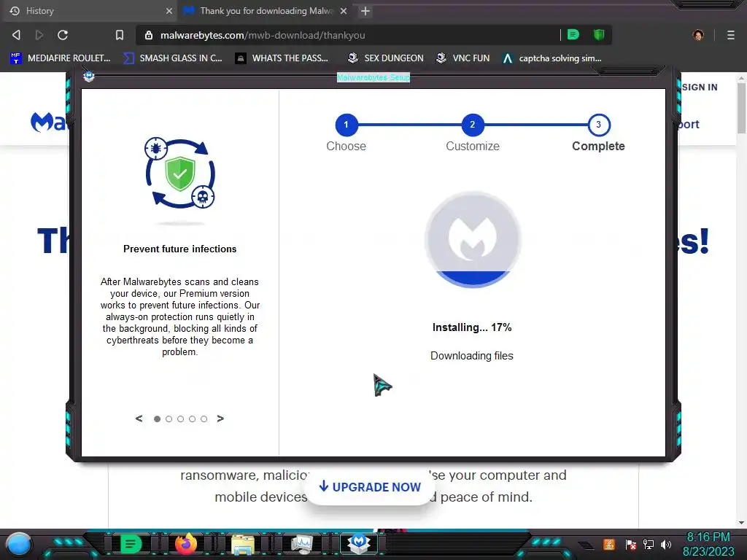Switch to the History tab
Screen dimensions: 747x560
(x=90, y=10)
